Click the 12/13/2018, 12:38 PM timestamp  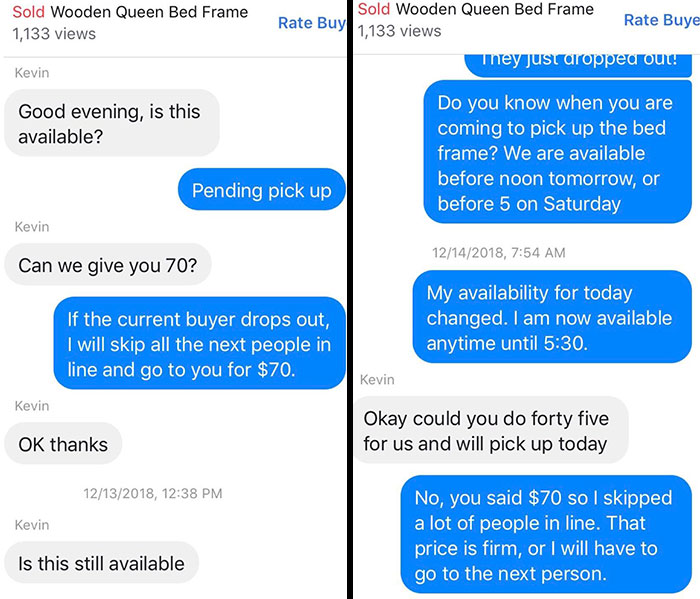[153, 493]
